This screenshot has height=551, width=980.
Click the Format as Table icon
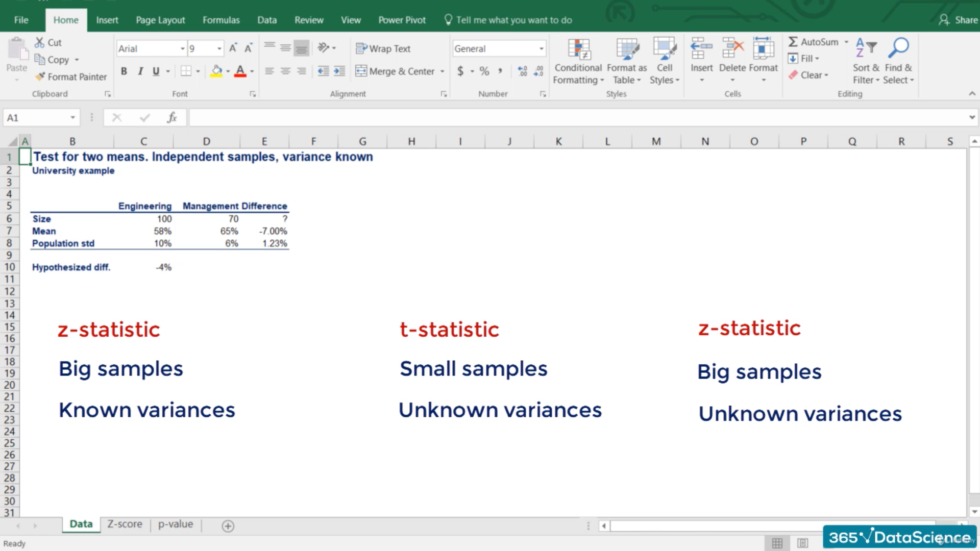pyautogui.click(x=627, y=49)
